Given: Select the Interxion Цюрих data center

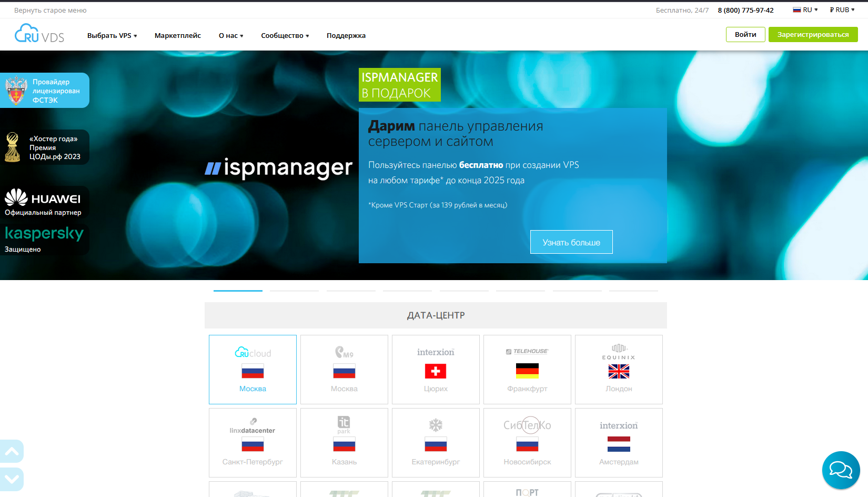Looking at the screenshot, I should click(x=436, y=370).
